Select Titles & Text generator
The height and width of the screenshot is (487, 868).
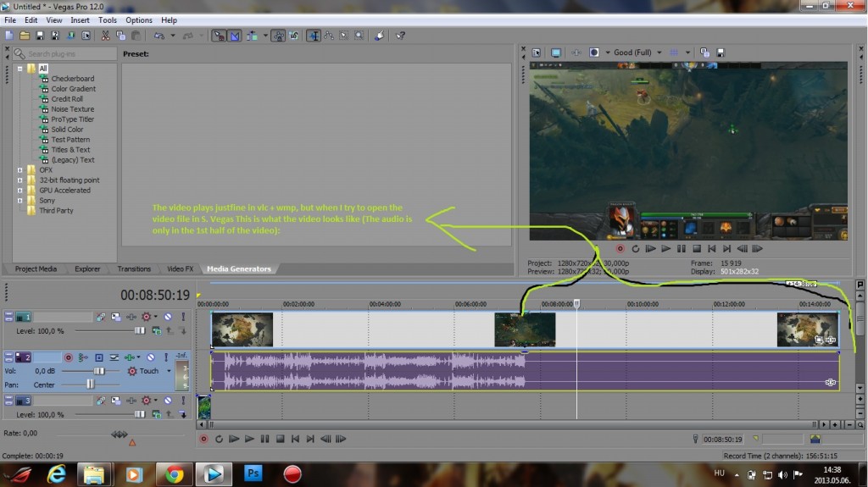click(x=70, y=150)
